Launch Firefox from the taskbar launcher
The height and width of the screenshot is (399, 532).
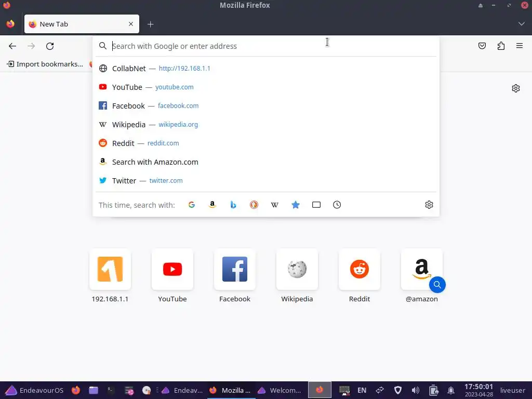click(x=76, y=390)
